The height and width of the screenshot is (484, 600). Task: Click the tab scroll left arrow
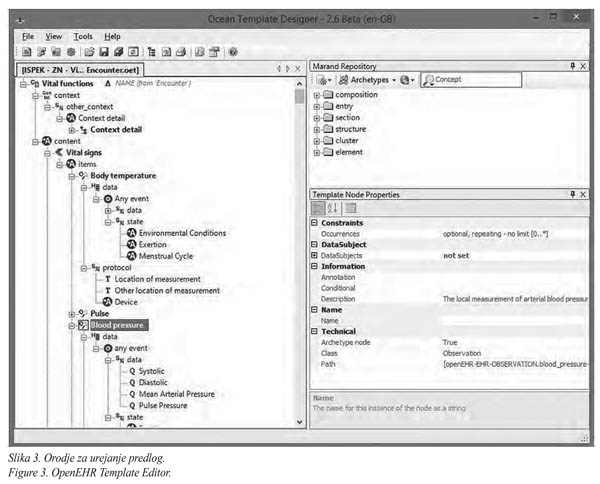279,69
